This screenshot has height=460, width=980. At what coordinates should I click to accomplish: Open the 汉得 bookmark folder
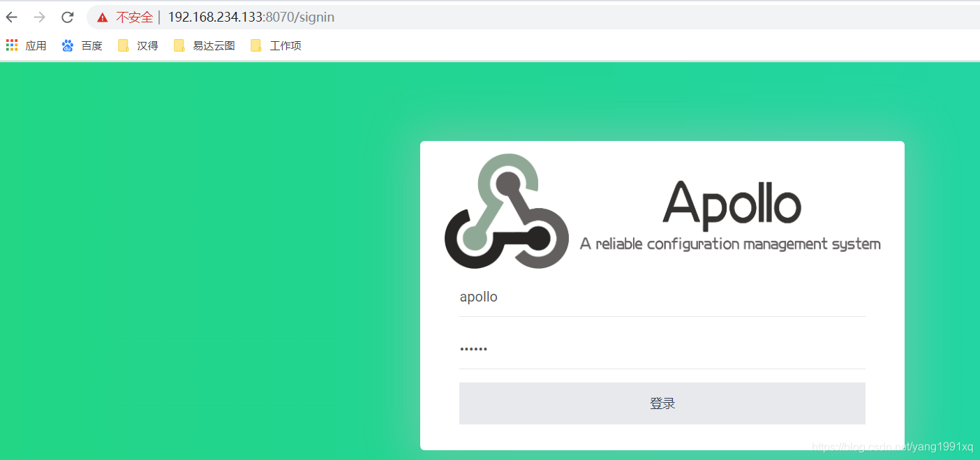coord(138,45)
